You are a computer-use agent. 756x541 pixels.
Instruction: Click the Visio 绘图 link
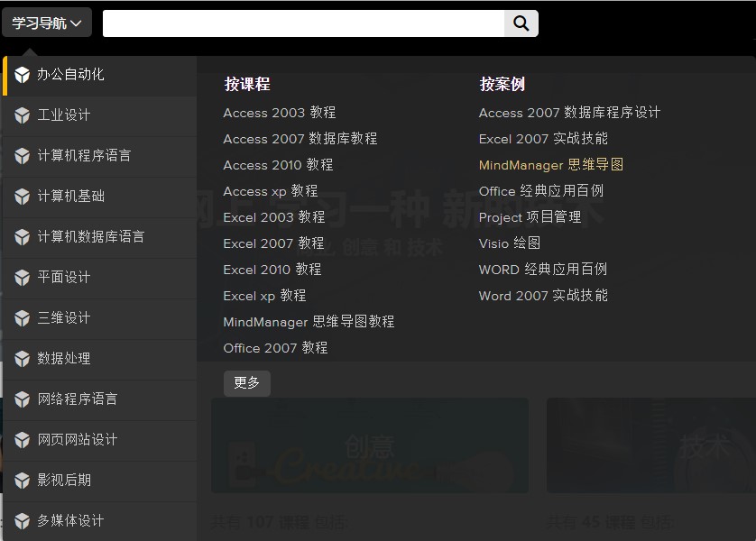point(510,243)
